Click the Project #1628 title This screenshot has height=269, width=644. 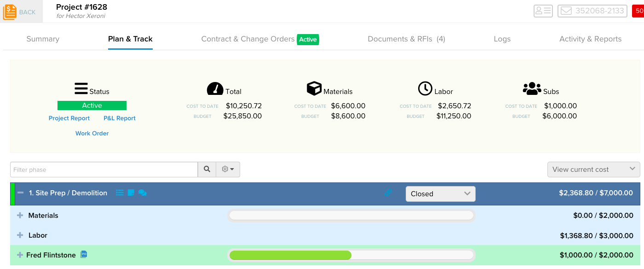click(81, 7)
